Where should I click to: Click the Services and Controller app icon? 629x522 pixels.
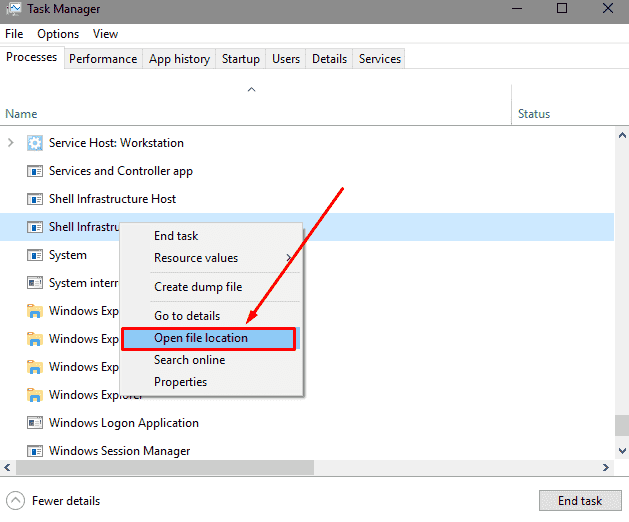(35, 171)
